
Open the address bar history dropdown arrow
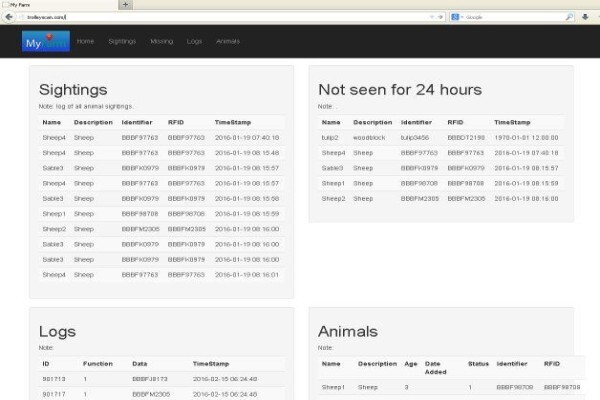click(x=432, y=17)
